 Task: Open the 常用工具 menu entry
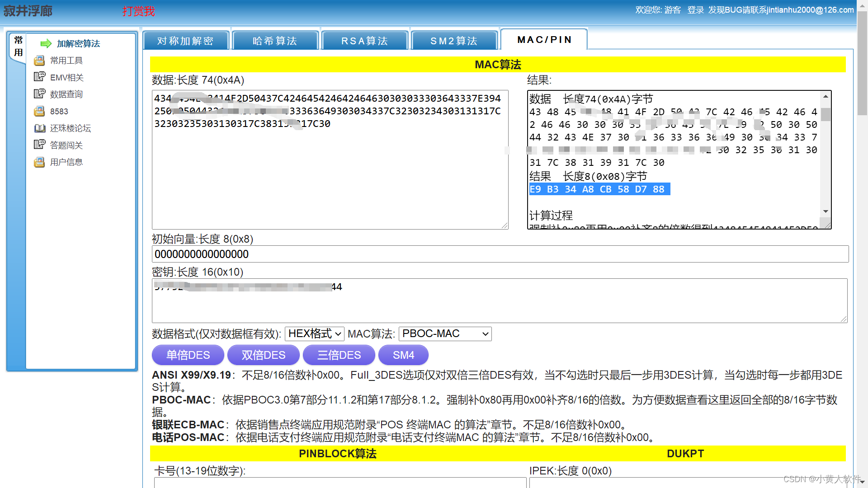66,61
